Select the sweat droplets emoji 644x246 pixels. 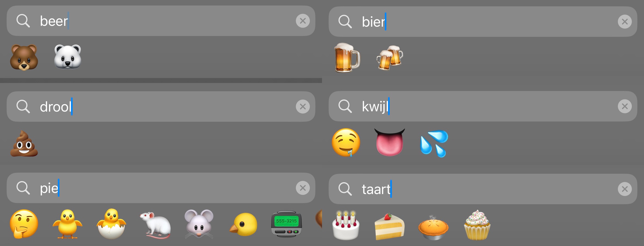(x=434, y=143)
